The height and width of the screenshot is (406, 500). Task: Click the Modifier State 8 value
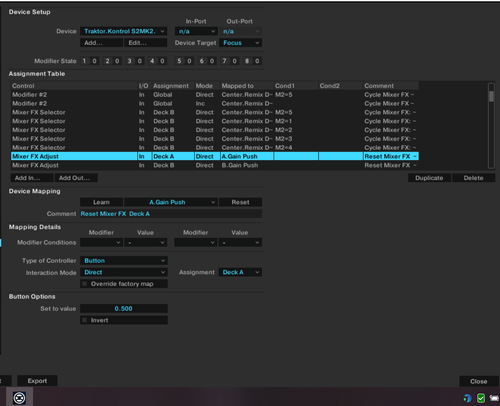257,61
